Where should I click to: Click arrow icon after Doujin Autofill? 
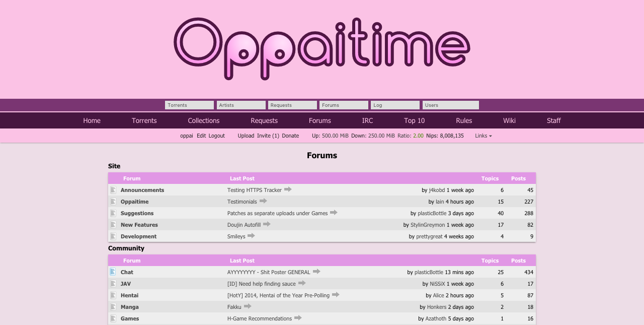(267, 224)
